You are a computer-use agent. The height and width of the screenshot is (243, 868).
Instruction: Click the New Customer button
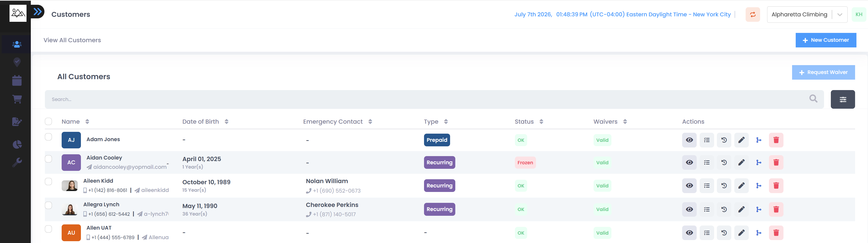(x=826, y=40)
